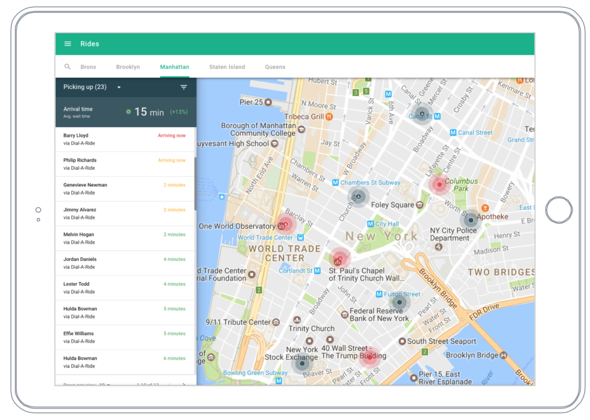
Task: Click red ride marker at St. Paul's Chapel
Action: click(340, 258)
